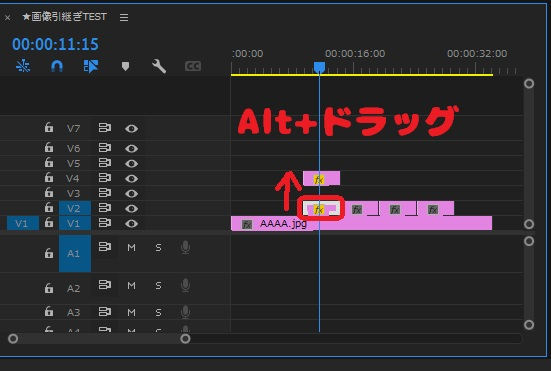Viewport: 551px width, 371px height.
Task: Mute track A2 with the M button
Action: click(x=131, y=286)
